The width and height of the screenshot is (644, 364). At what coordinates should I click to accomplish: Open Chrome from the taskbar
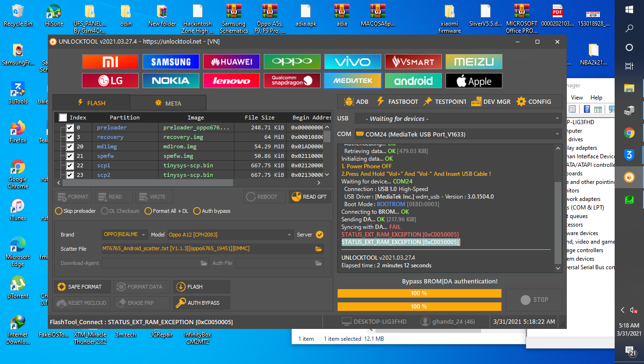pyautogui.click(x=629, y=133)
